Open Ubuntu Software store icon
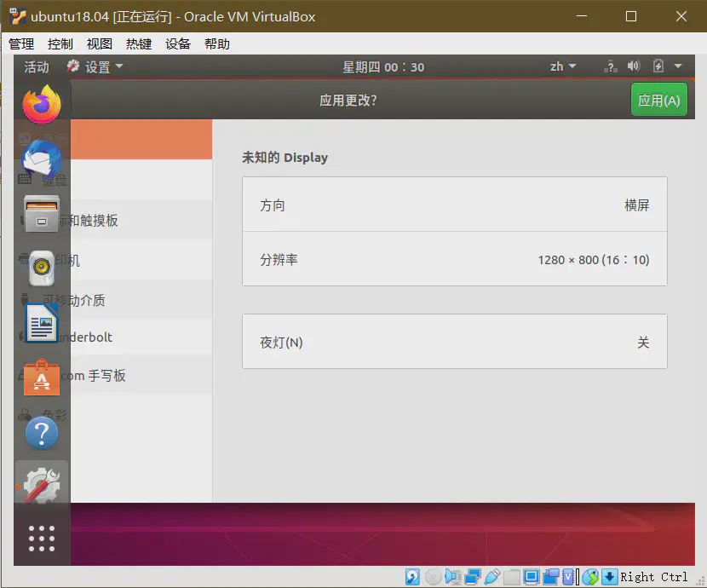Screen dimensions: 707x588 pos(41,378)
